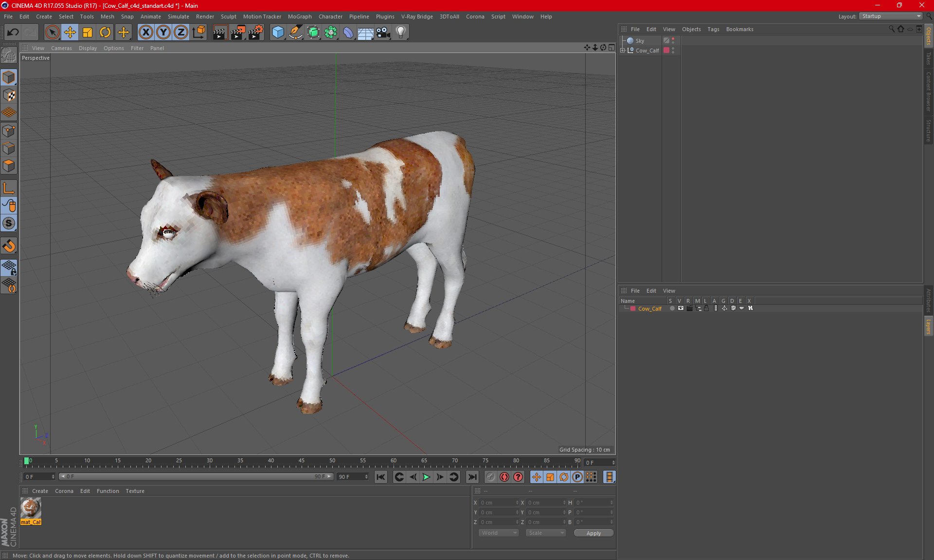Toggle the coordinate system icon
The image size is (934, 560).
pos(199,33)
